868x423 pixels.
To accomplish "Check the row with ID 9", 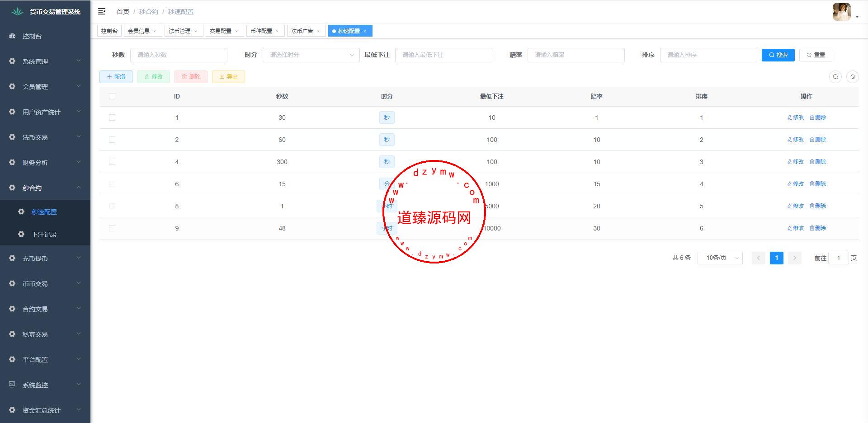I will (112, 228).
